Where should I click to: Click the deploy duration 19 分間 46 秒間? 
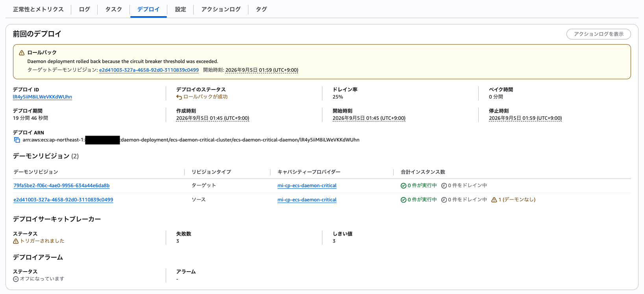[x=30, y=118]
